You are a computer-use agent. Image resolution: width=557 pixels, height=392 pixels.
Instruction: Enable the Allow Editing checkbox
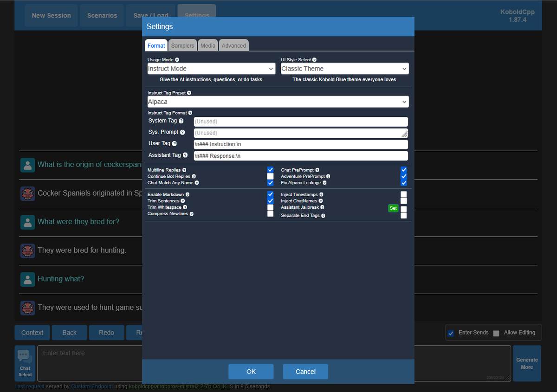[x=496, y=333]
